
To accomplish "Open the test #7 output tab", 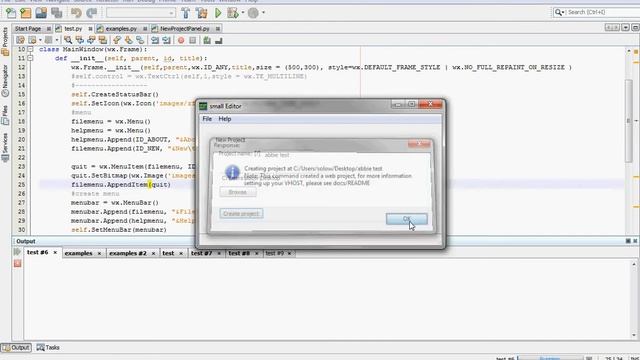I will (201, 253).
